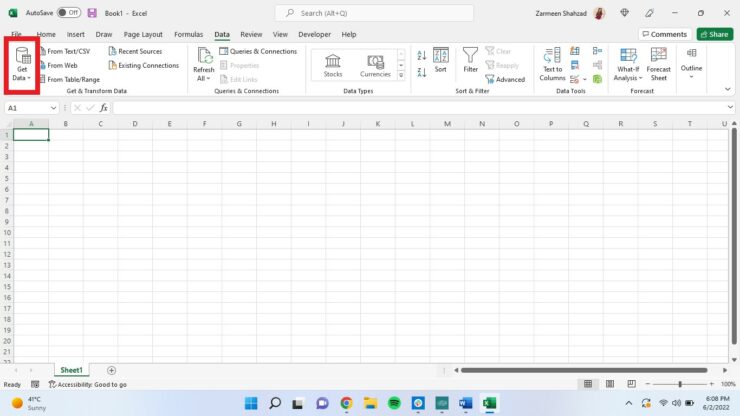
Task: Collapse the ribbon with the chevron
Action: click(728, 89)
